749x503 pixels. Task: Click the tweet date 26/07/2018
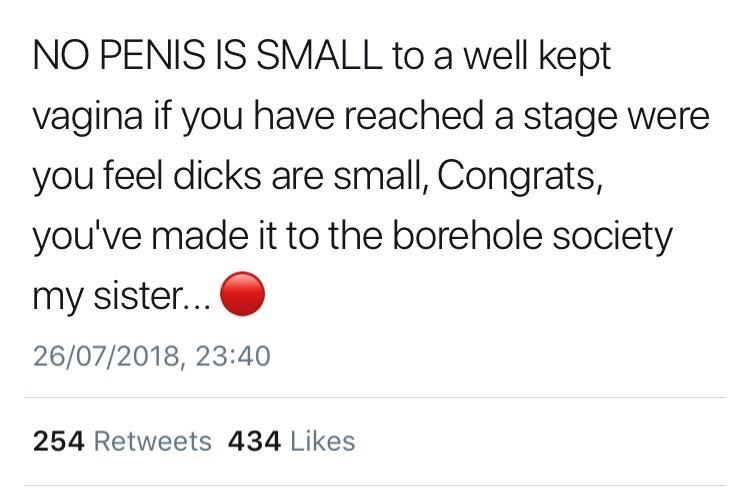102,355
